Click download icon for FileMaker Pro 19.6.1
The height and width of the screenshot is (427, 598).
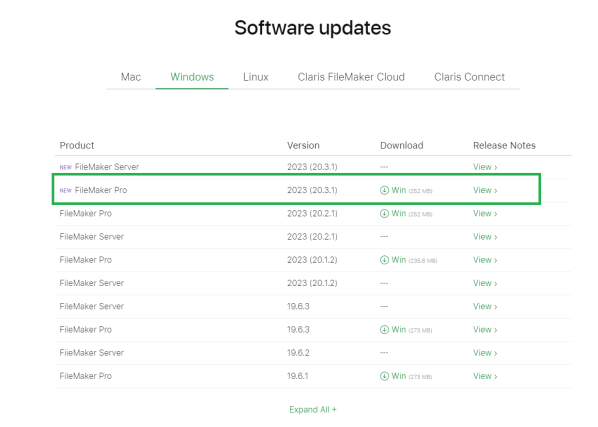(384, 376)
